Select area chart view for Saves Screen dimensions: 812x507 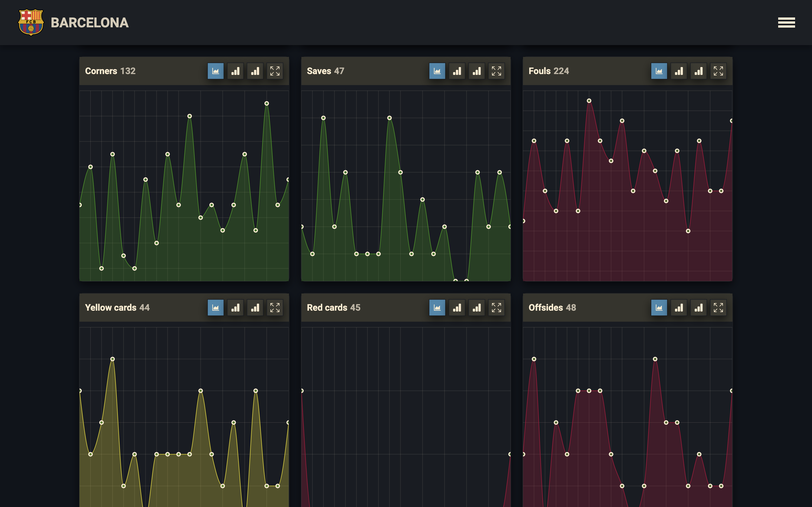click(437, 71)
